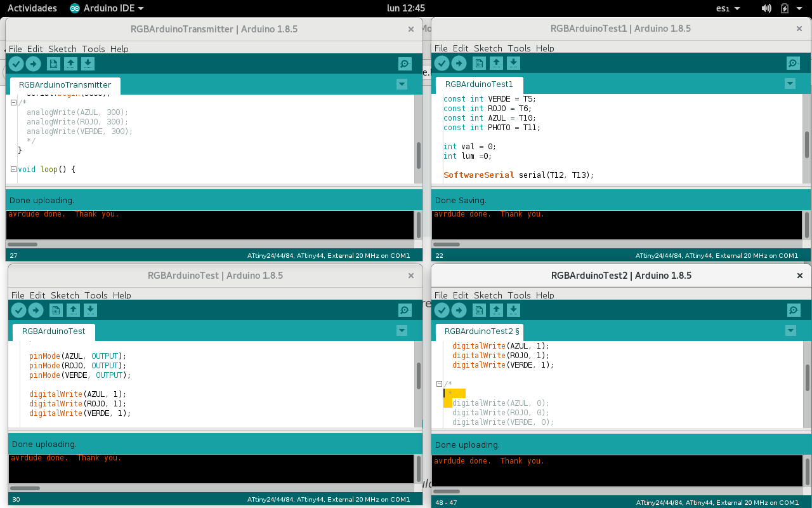Open the Sketch menu in RGBArduinoTransmitter
The height and width of the screenshot is (508, 812).
point(62,49)
